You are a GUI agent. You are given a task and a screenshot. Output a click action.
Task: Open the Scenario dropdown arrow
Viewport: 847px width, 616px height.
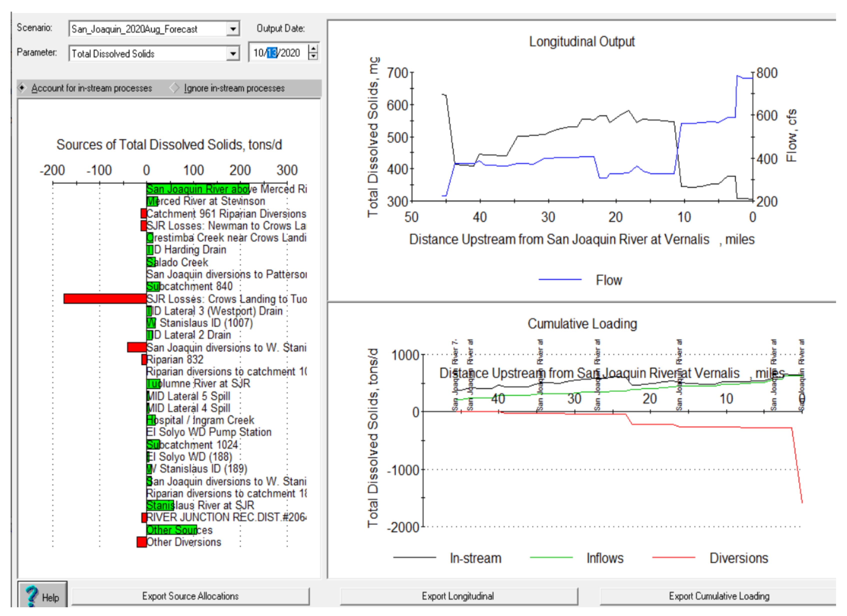(x=233, y=29)
